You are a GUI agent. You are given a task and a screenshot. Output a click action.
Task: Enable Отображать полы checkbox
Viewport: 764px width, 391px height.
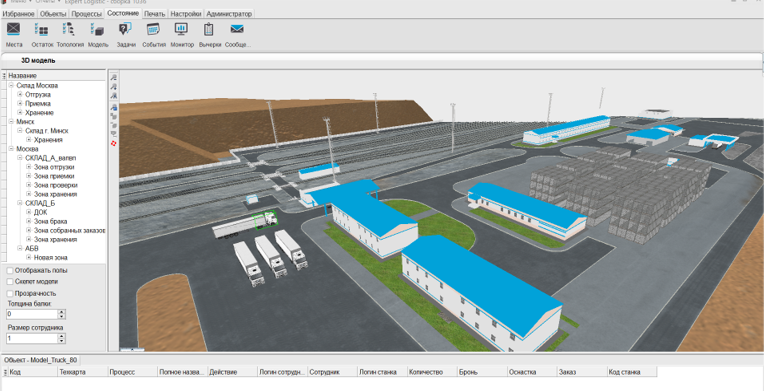(x=10, y=270)
